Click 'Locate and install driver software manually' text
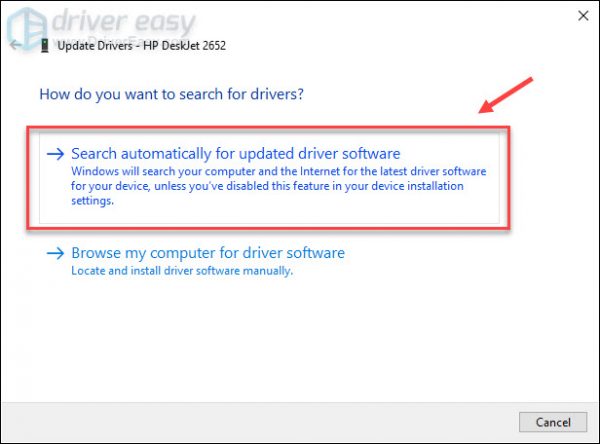Screen dimensions: 600x444 point(180,271)
